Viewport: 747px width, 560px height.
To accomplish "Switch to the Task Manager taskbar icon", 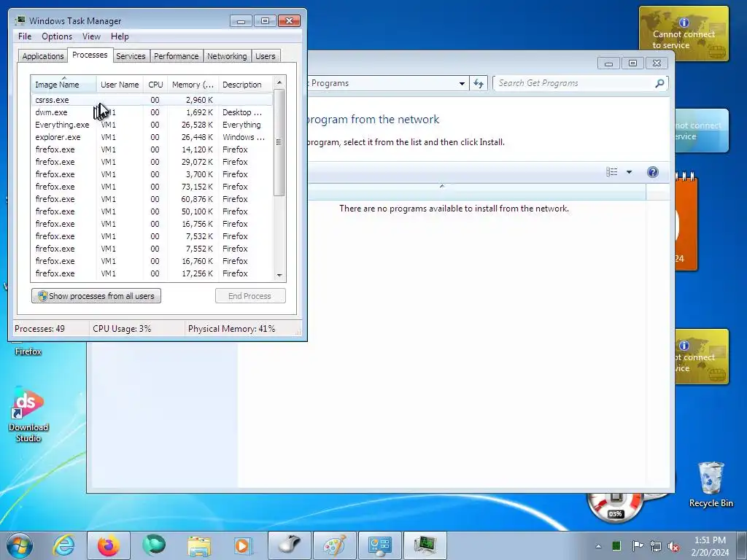I will pos(425,545).
